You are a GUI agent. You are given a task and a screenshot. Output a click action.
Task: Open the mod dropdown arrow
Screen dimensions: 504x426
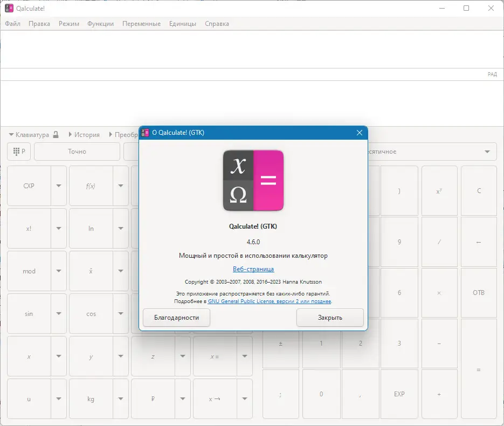point(59,271)
